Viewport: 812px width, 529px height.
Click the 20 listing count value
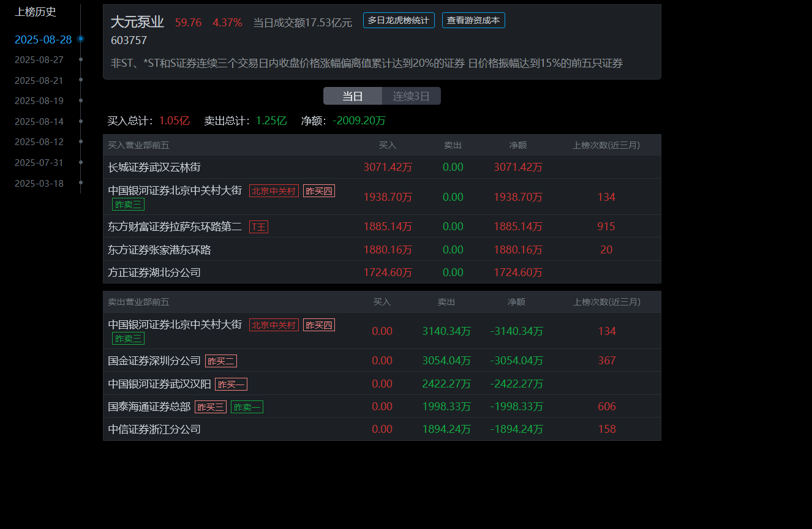(606, 250)
